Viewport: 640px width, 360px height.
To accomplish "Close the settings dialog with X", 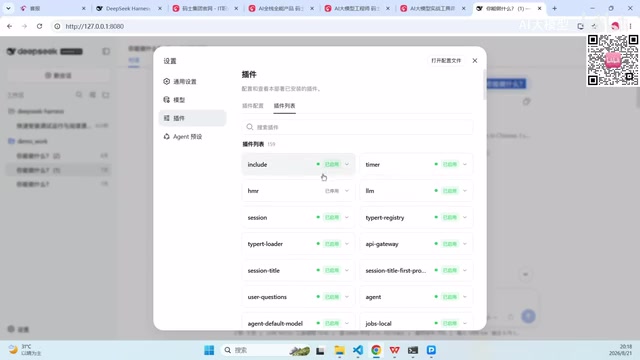I will point(475,60).
